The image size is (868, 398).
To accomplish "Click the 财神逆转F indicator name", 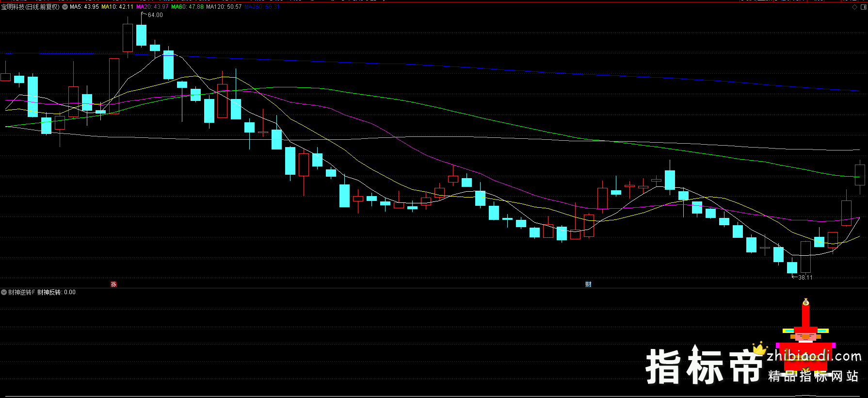I will [21, 292].
